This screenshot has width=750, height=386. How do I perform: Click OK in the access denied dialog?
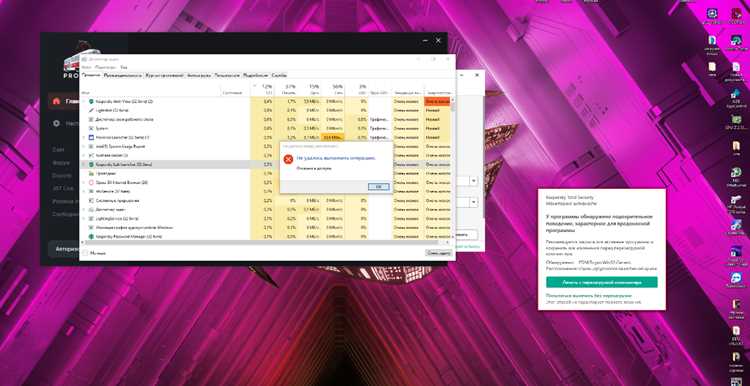coord(379,187)
